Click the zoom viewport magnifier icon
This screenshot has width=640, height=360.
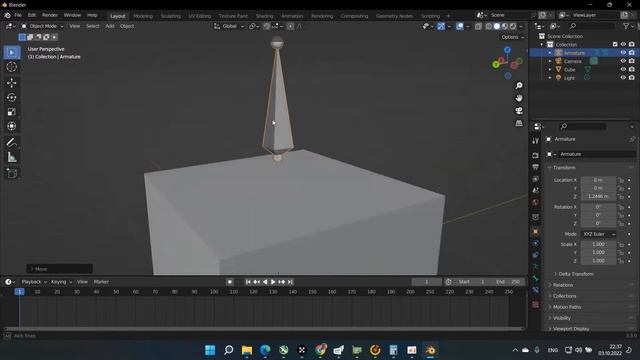[519, 86]
